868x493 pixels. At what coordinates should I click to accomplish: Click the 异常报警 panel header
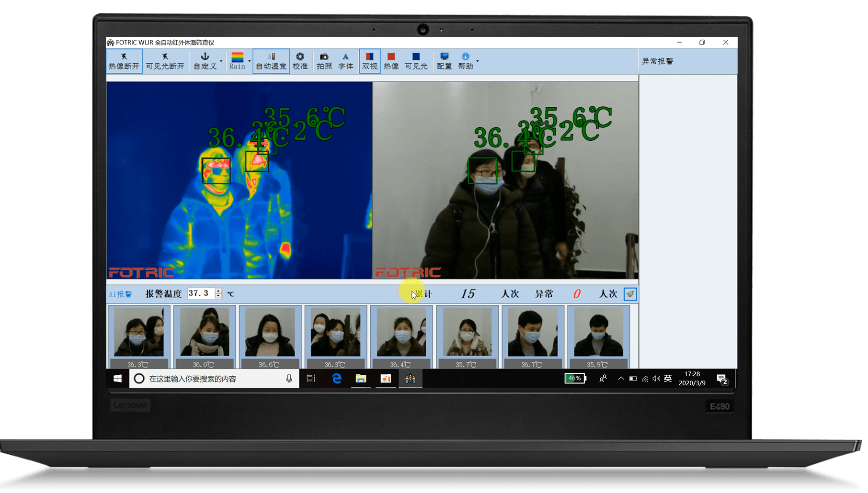tap(658, 61)
